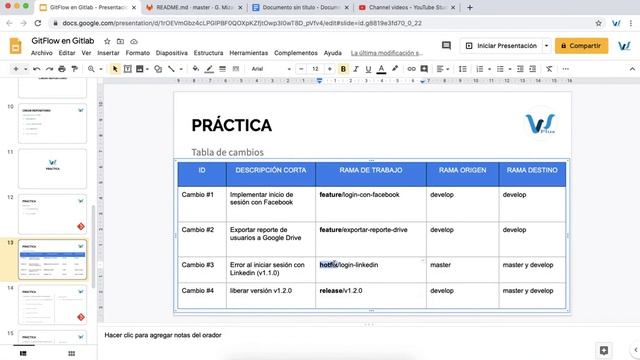The height and width of the screenshot is (360, 640).
Task: Open numbered list style dropdown arrow
Action: click(x=489, y=69)
